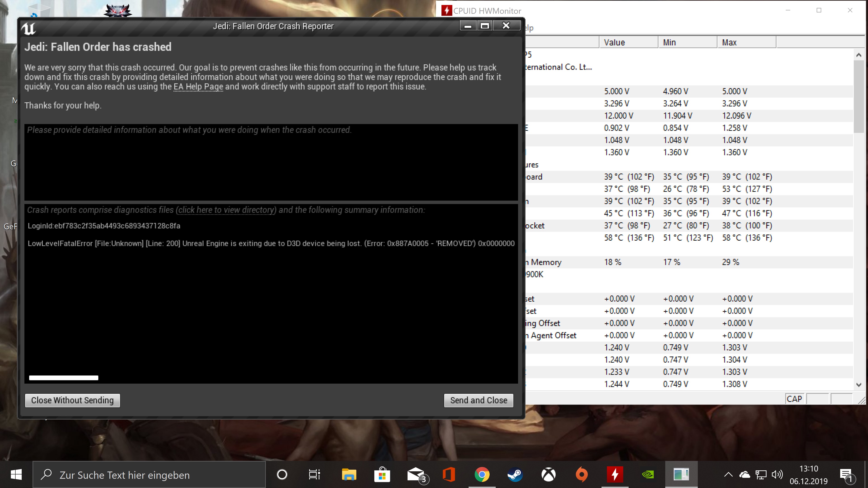
Task: Click the Task View icon
Action: pos(315,475)
